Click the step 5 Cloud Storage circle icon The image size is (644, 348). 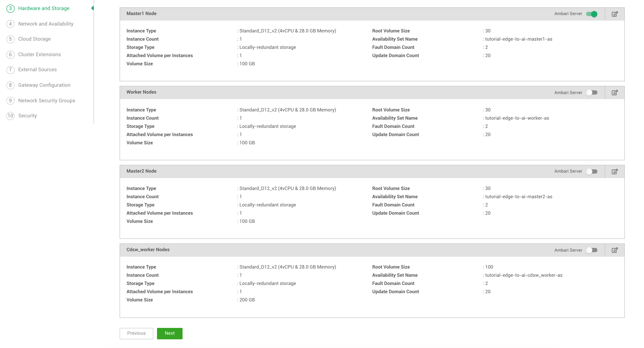click(x=10, y=39)
